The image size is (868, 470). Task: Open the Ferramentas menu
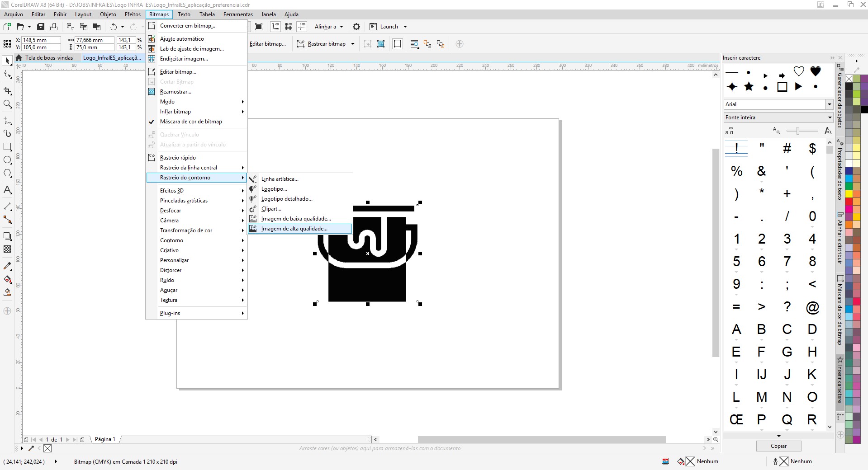(x=238, y=14)
